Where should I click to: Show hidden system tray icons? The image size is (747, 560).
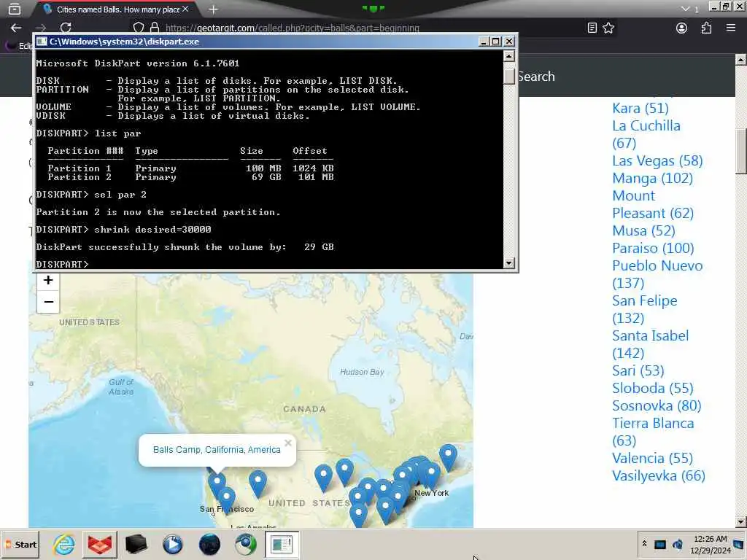tap(644, 544)
